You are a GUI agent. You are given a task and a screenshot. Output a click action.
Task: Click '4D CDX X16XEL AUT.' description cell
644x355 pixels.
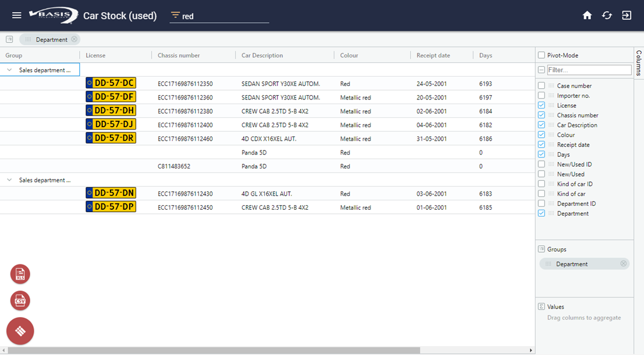coord(269,139)
